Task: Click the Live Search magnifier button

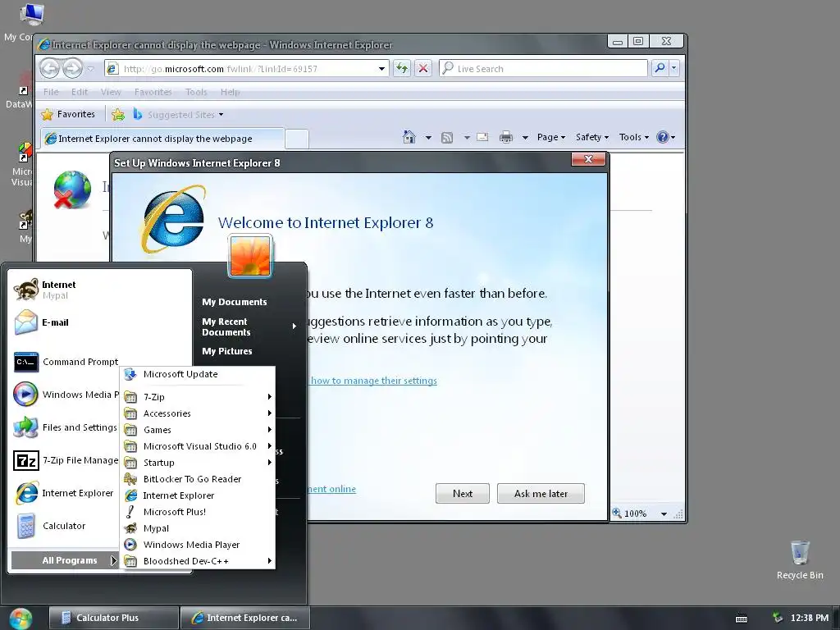Action: 660,68
